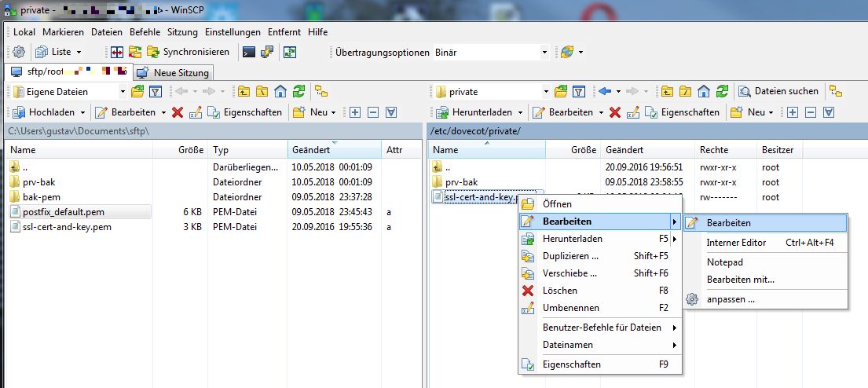Screen dimensions: 868x388
Task: Open local Eigenschaften properties
Action: (x=244, y=112)
